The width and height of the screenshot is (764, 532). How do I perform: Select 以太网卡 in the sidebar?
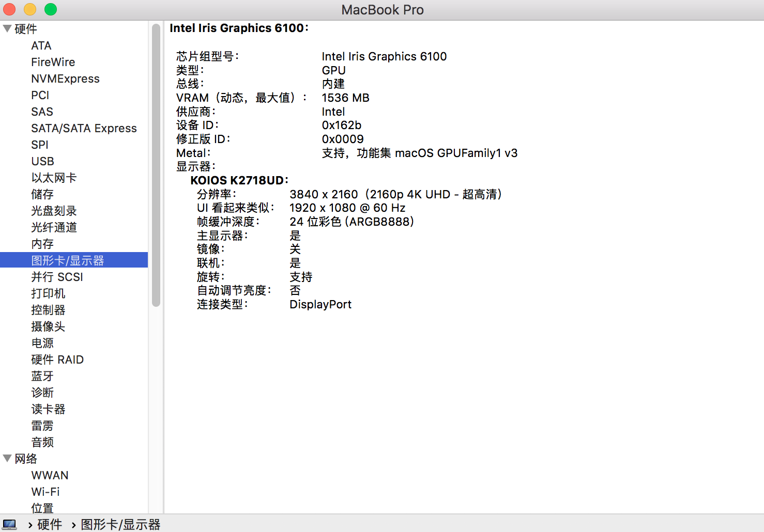point(54,178)
